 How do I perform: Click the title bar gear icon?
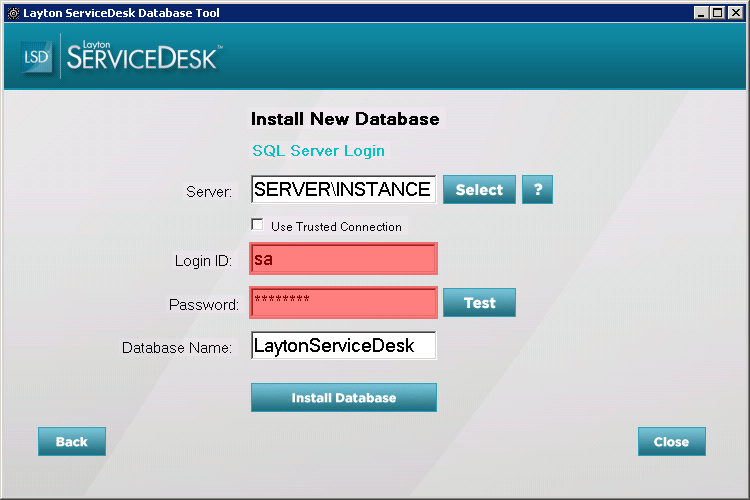[13, 13]
